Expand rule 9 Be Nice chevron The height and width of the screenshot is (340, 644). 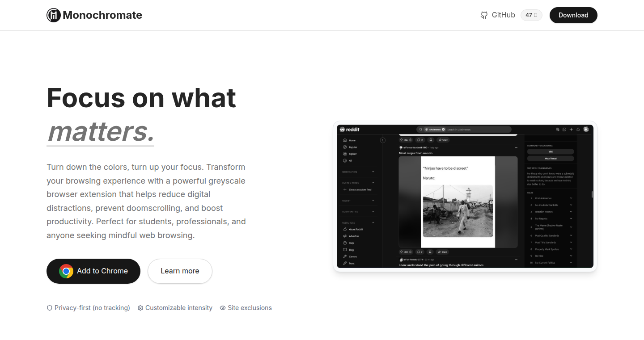click(571, 256)
